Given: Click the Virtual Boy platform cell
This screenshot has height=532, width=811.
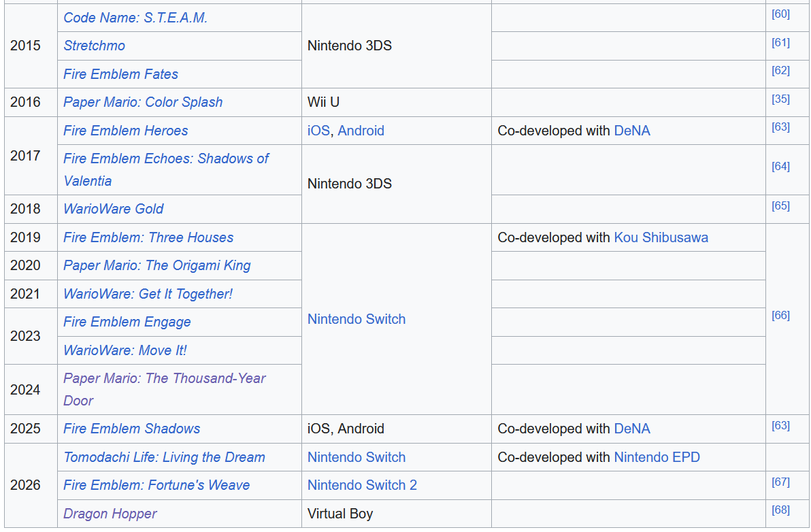Looking at the screenshot, I should pos(397,514).
